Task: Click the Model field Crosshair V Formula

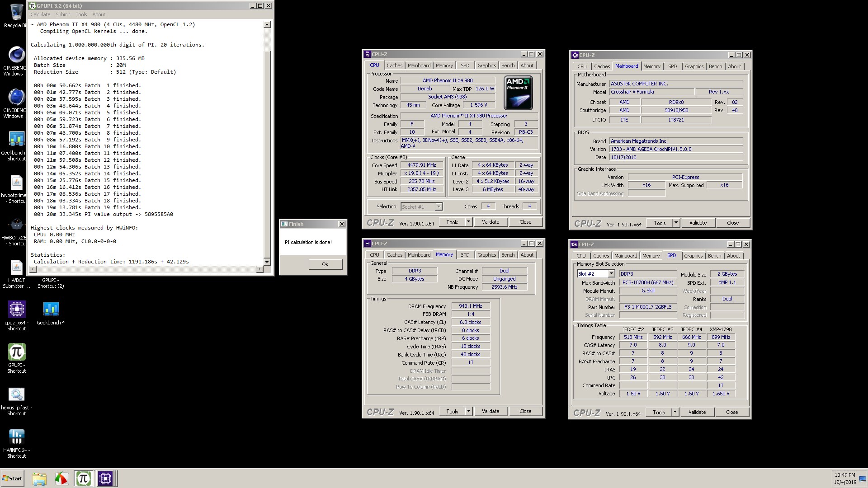Action: [651, 92]
